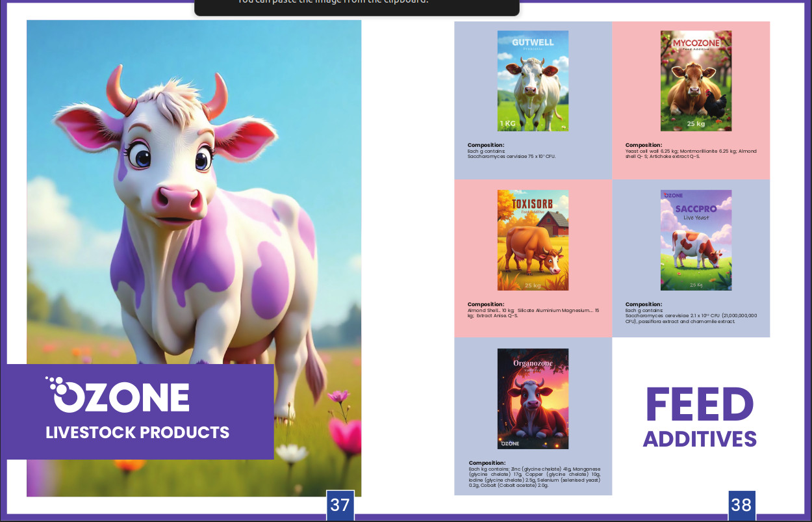Click the OZONE logo on the Organozone pack

(510, 443)
